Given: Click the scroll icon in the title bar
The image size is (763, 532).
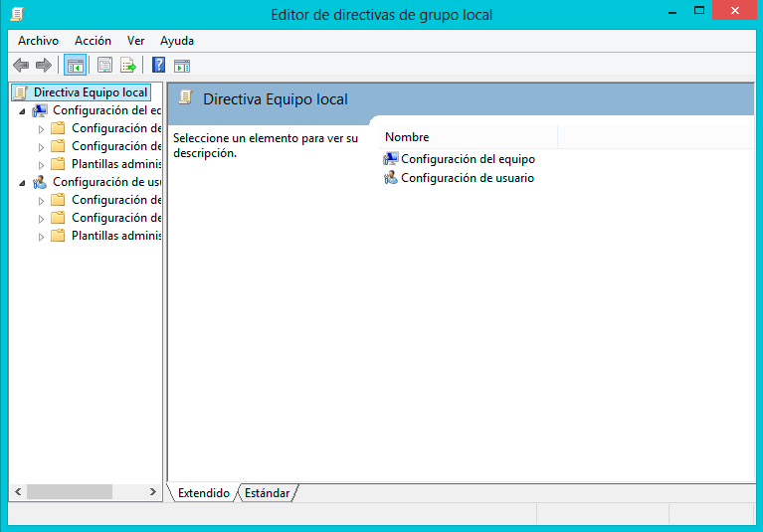Looking at the screenshot, I should point(17,14).
